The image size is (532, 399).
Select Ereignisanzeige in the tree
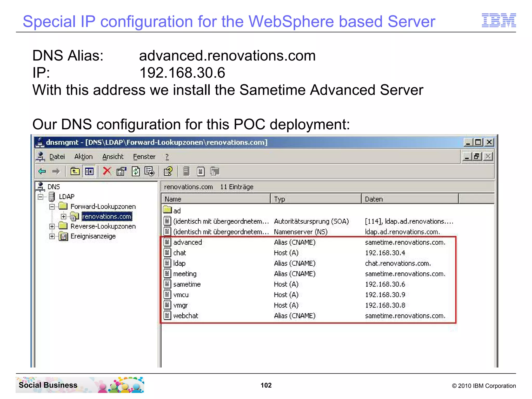pos(93,236)
